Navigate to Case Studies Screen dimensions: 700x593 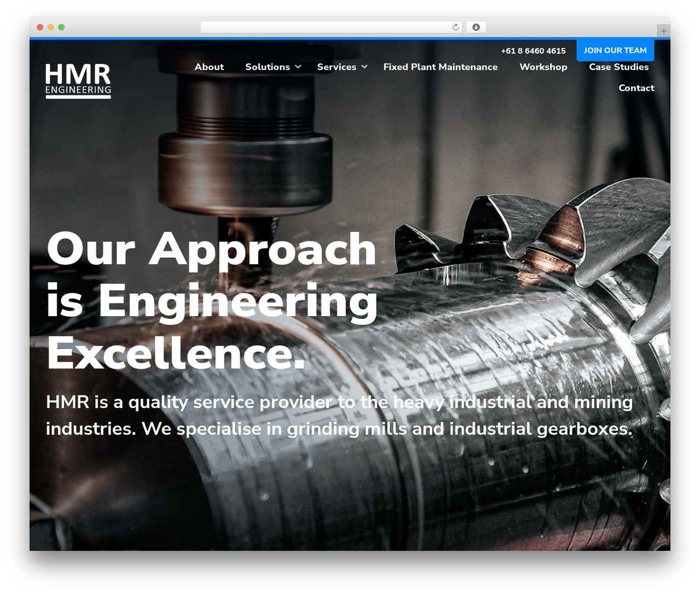point(619,67)
